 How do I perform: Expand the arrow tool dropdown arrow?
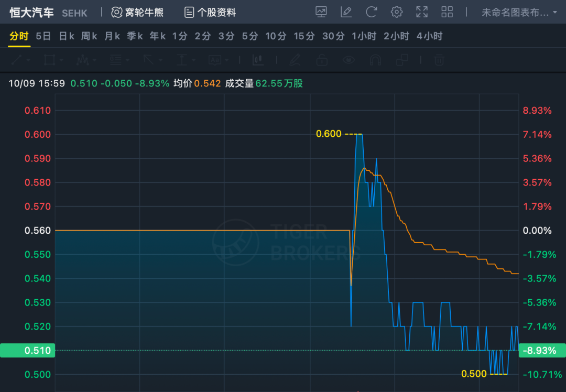(160, 60)
